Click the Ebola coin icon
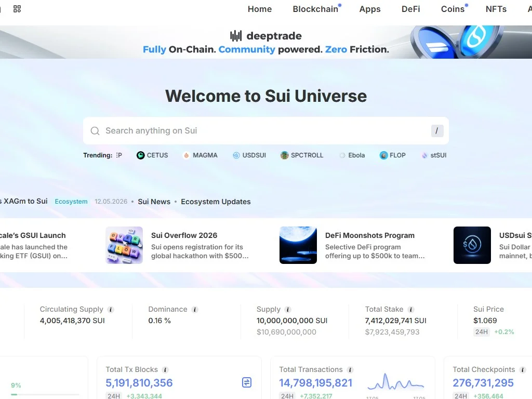Viewport: 532px width, 399px height. (x=342, y=155)
